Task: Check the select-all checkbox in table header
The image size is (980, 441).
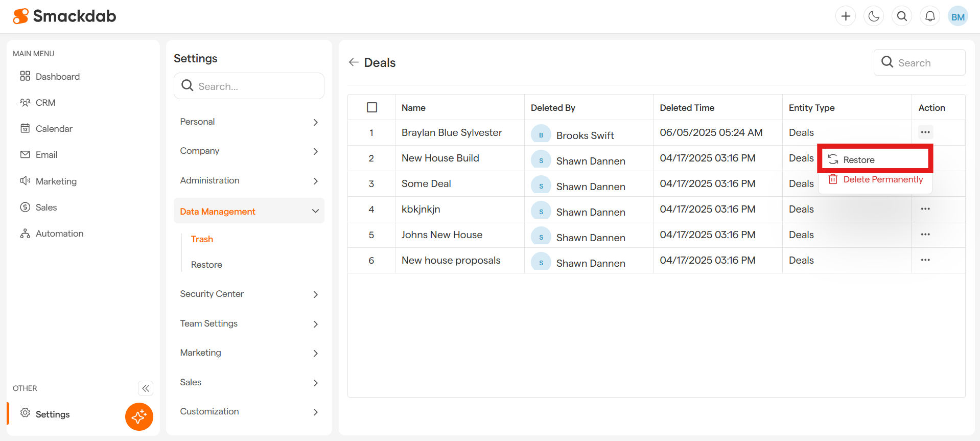Action: [372, 107]
